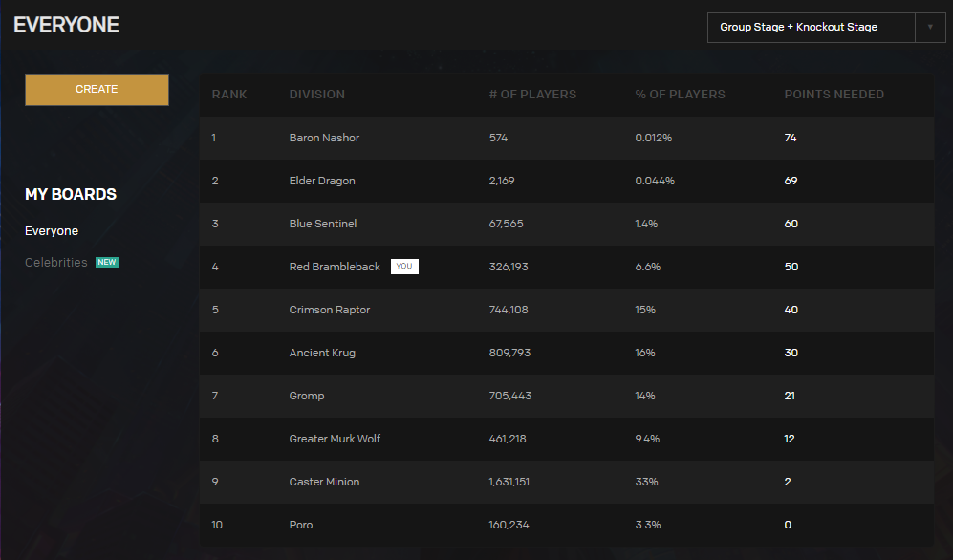Click points needed value 21
The height and width of the screenshot is (560, 953).
(790, 396)
